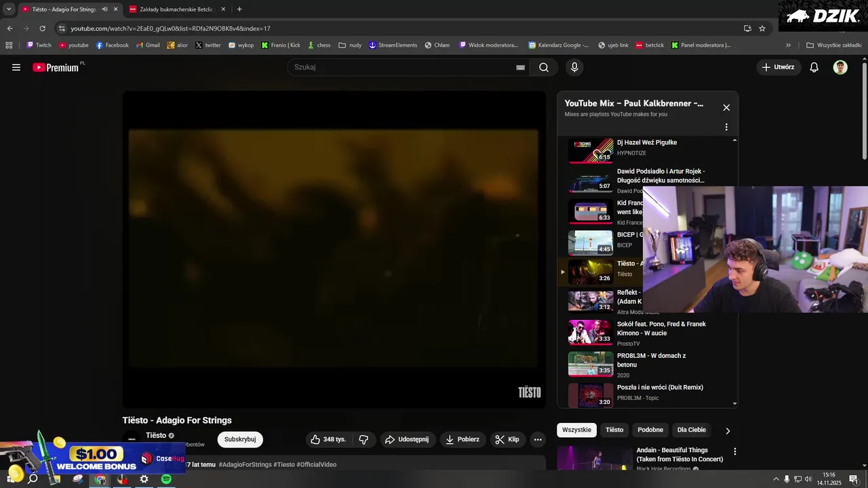Close the Tiësto Adagio For Strings tab
This screenshot has width=868, height=488.
115,9
